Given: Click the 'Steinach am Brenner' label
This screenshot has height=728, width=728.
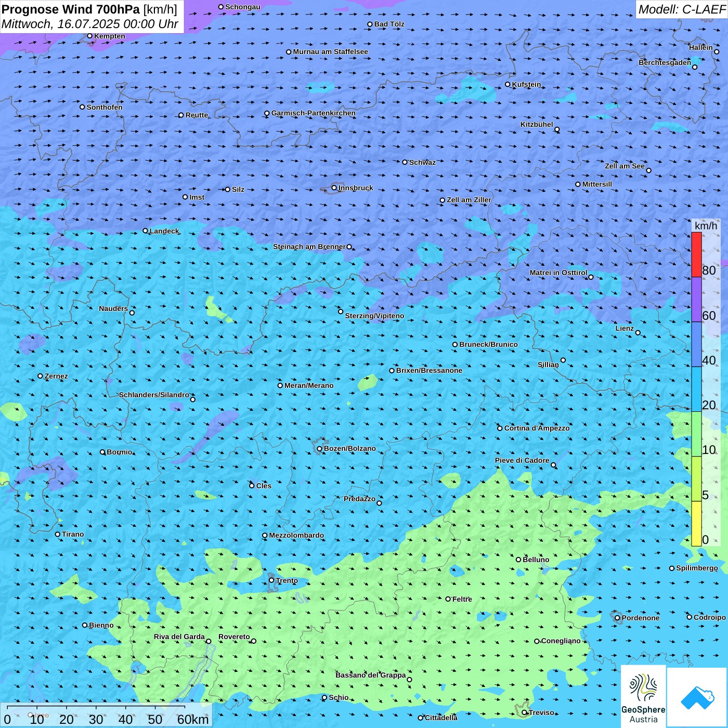Looking at the screenshot, I should pos(309,246).
